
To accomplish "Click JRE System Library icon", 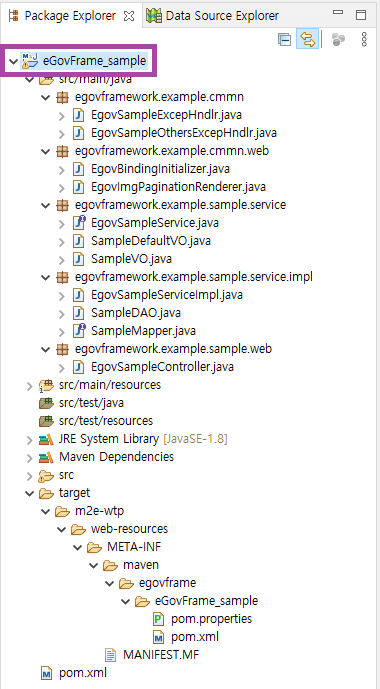I will click(x=46, y=439).
